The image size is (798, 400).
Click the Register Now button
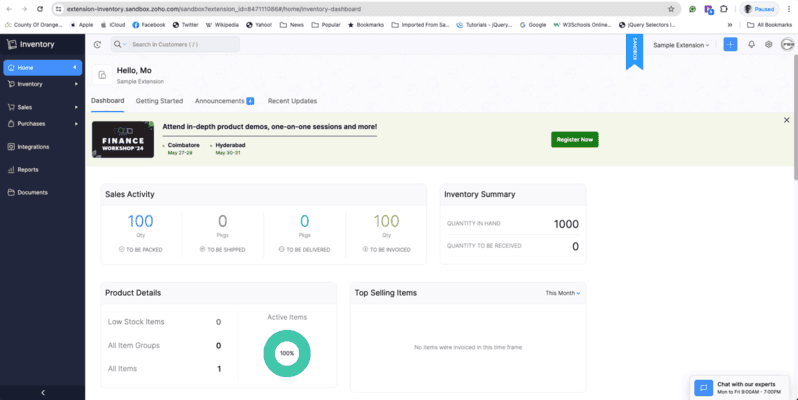[574, 139]
